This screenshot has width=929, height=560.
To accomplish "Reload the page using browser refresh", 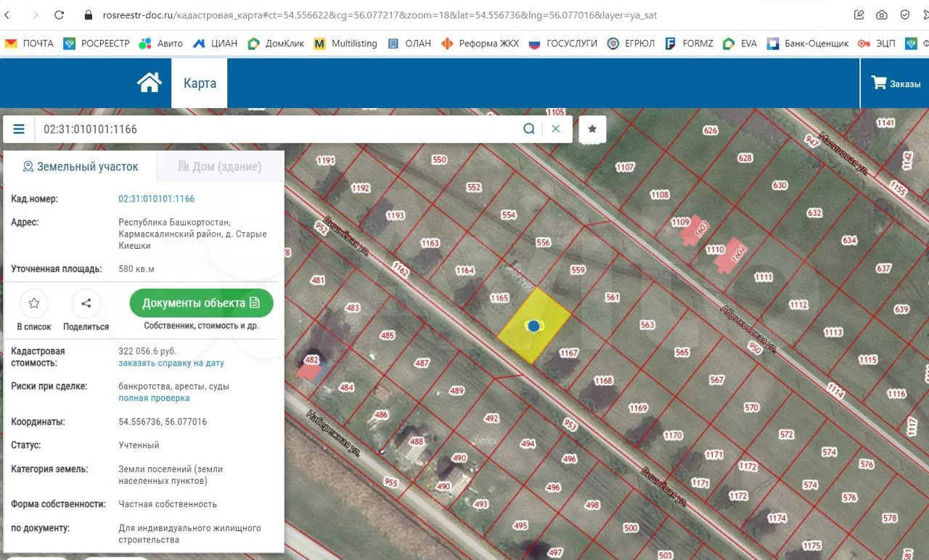I will tap(60, 15).
